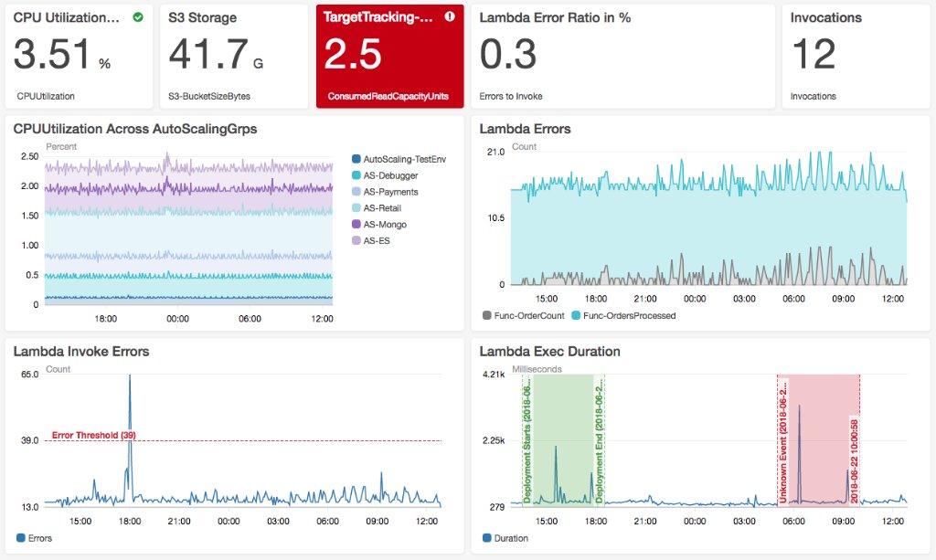The image size is (936, 560).
Task: Click the CPUUtilization metric label under 3.51
Action: coord(46,96)
